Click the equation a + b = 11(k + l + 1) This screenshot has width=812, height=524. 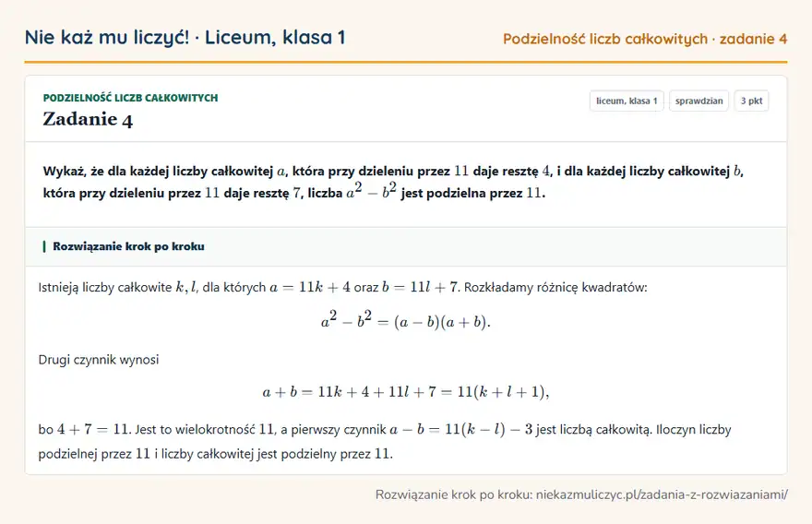click(405, 392)
